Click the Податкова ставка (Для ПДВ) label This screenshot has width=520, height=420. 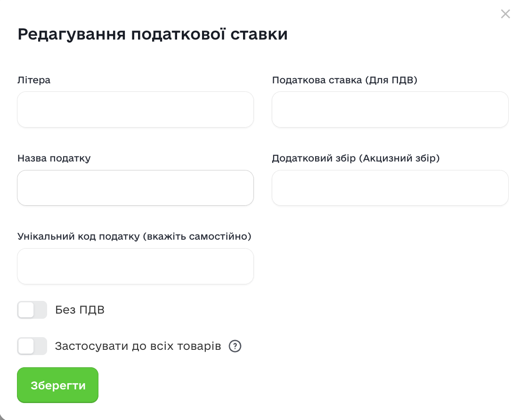pyautogui.click(x=345, y=80)
